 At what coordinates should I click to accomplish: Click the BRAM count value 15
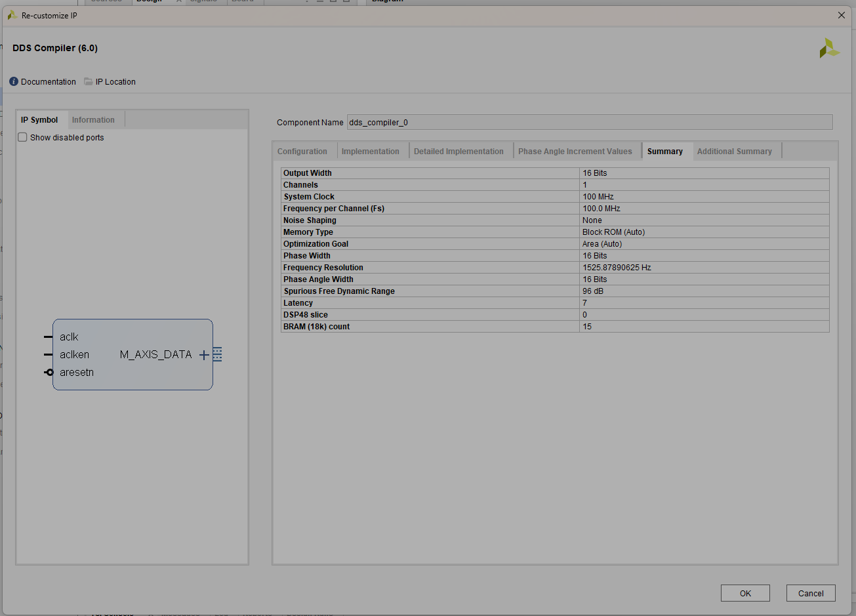(x=587, y=327)
